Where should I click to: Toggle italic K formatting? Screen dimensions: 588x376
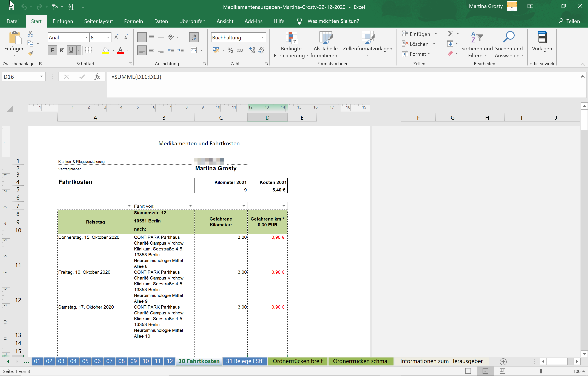pos(62,50)
